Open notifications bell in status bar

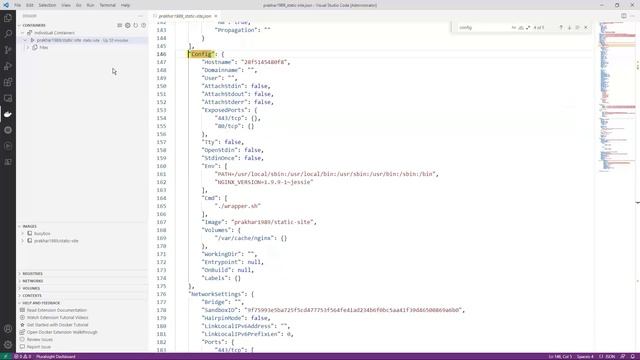tap(632, 356)
